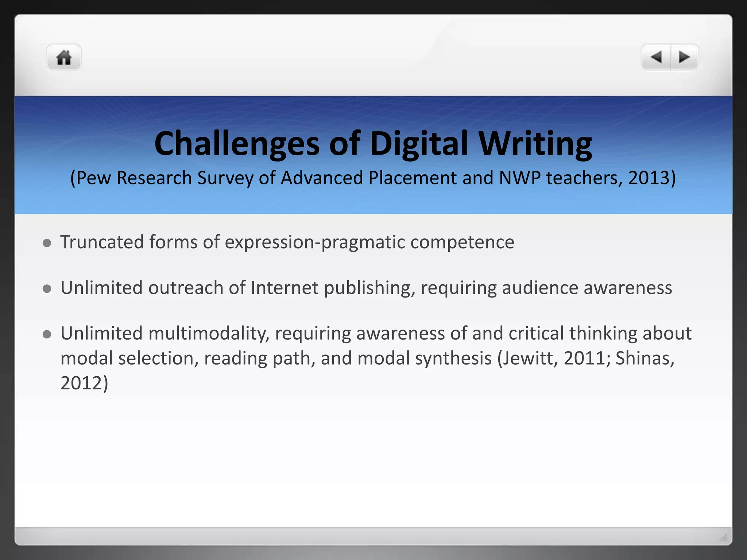Select trailing text '2012)'
This screenshot has height=560, width=747.
tap(84, 383)
